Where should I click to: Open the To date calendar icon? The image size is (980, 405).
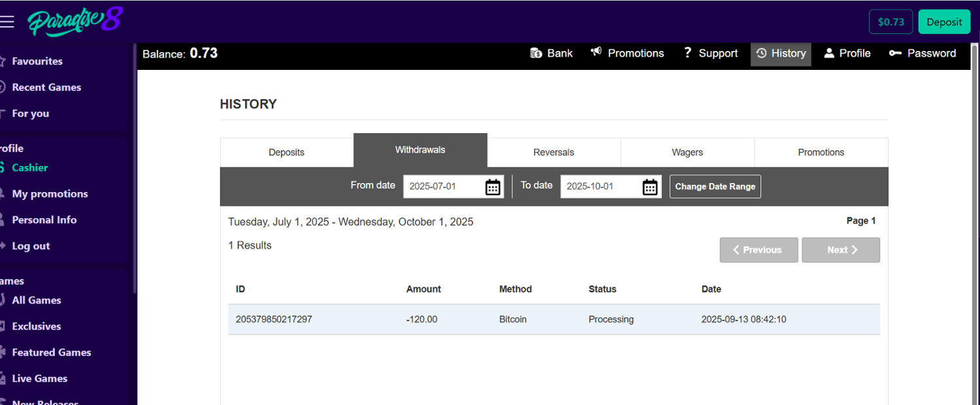click(x=649, y=187)
